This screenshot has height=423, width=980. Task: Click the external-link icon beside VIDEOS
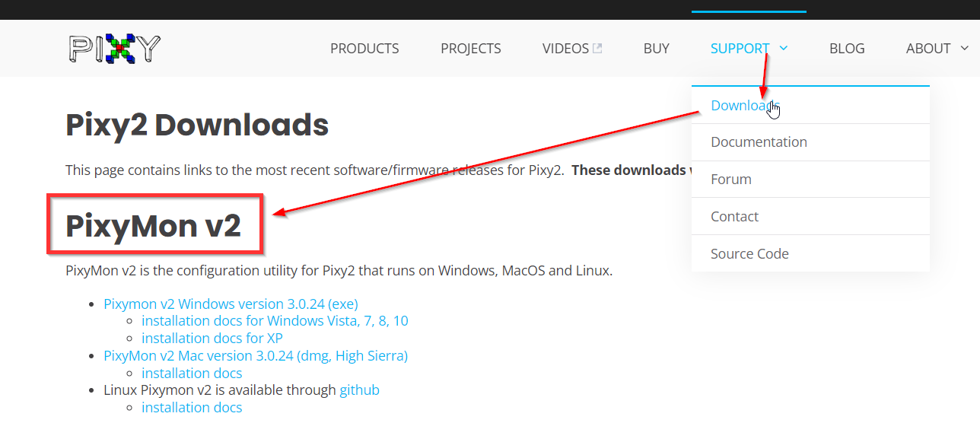tap(597, 49)
